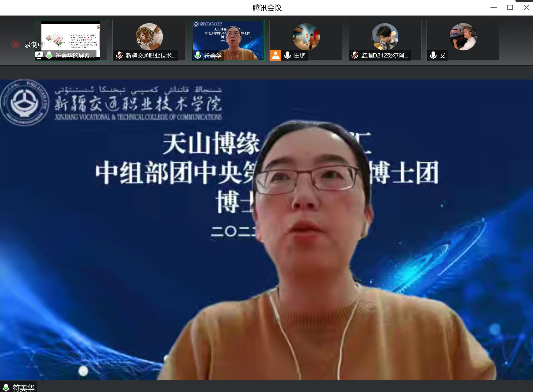Image resolution: width=533 pixels, height=392 pixels.
Task: Click the red recording indicator icon
Action: tap(15, 44)
